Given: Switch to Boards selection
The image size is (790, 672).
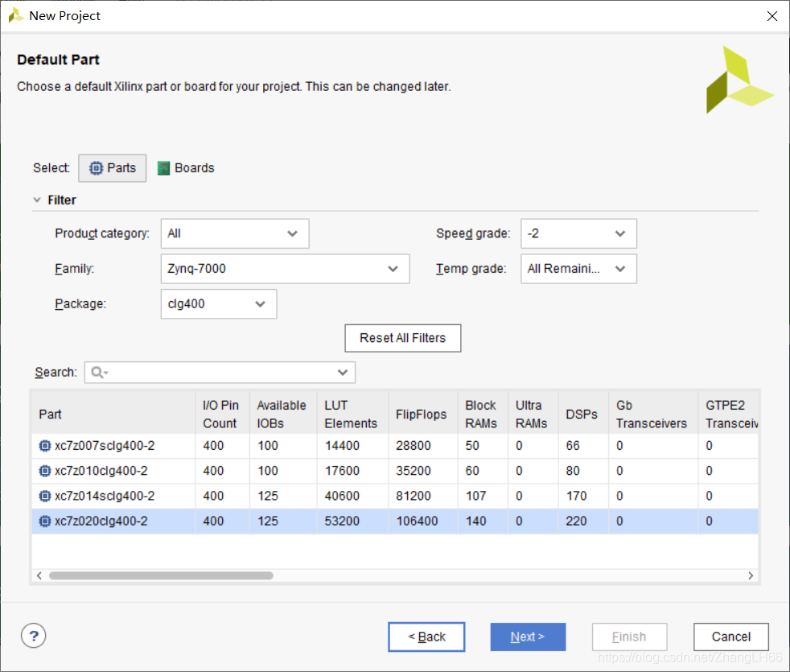Looking at the screenshot, I should pos(186,168).
